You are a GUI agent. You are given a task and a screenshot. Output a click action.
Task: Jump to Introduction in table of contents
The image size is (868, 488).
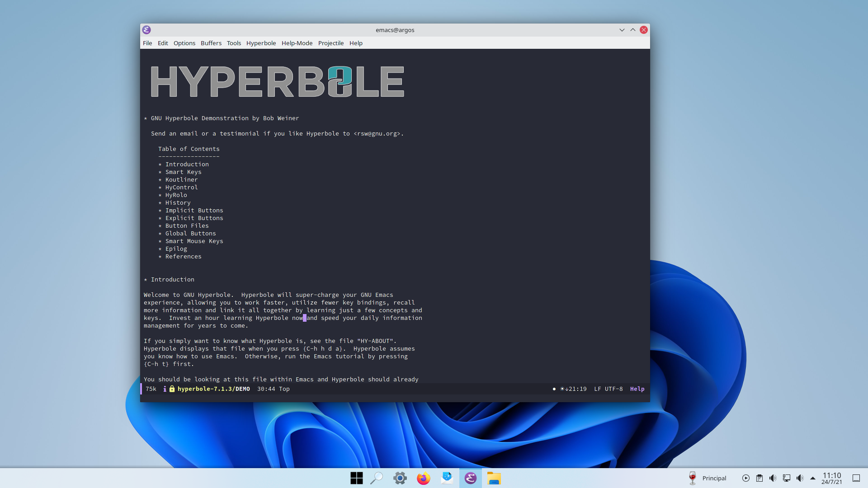(187, 164)
